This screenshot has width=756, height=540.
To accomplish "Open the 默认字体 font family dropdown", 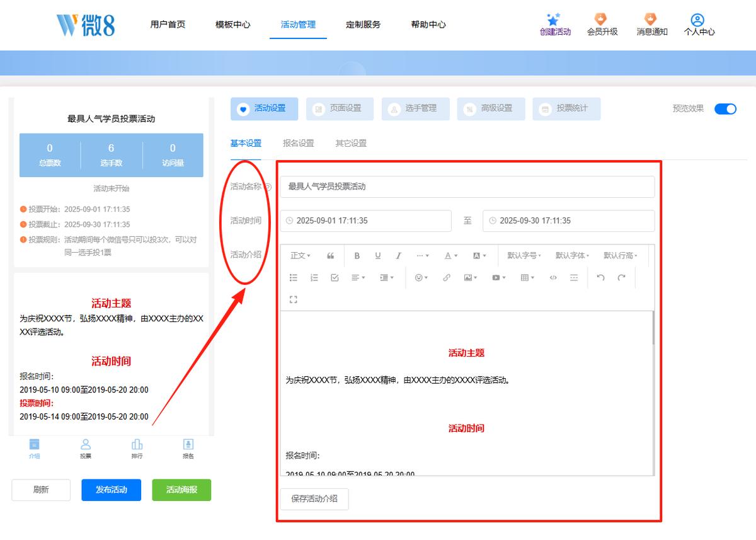I will click(x=572, y=256).
